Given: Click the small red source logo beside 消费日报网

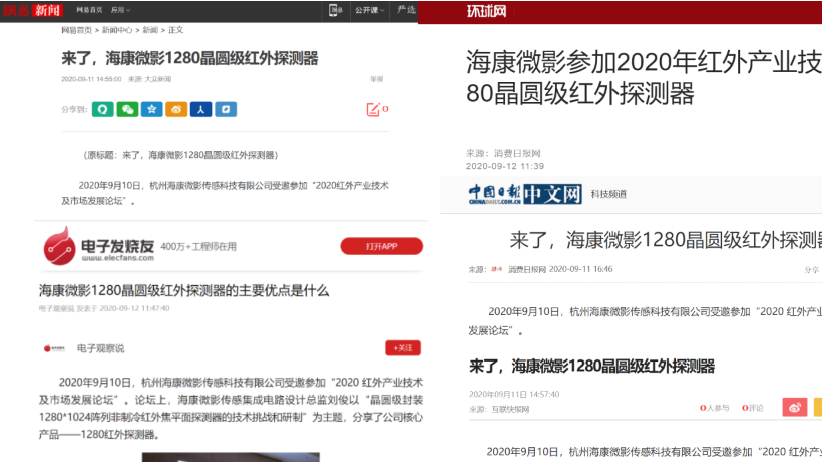Looking at the screenshot, I should [x=496, y=269].
